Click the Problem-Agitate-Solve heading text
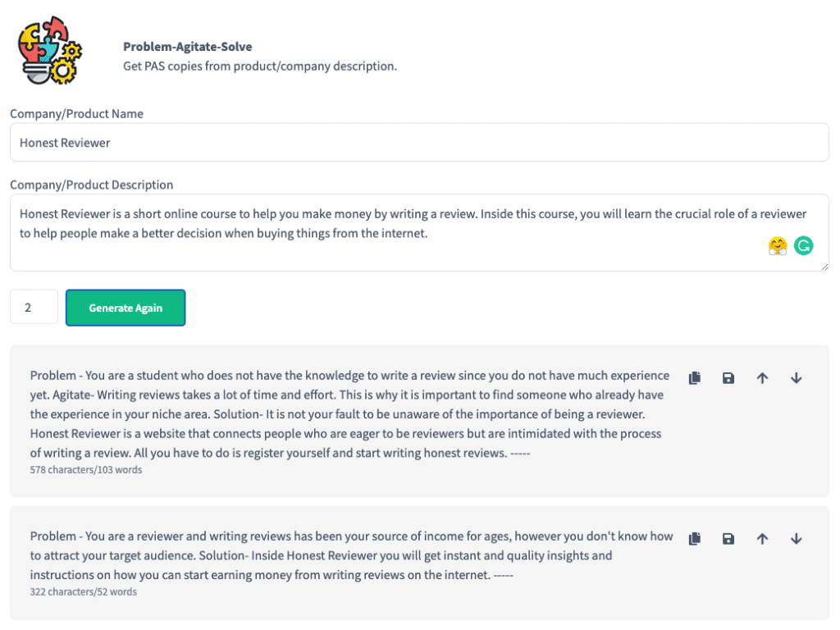This screenshot has width=840, height=630. [x=188, y=47]
